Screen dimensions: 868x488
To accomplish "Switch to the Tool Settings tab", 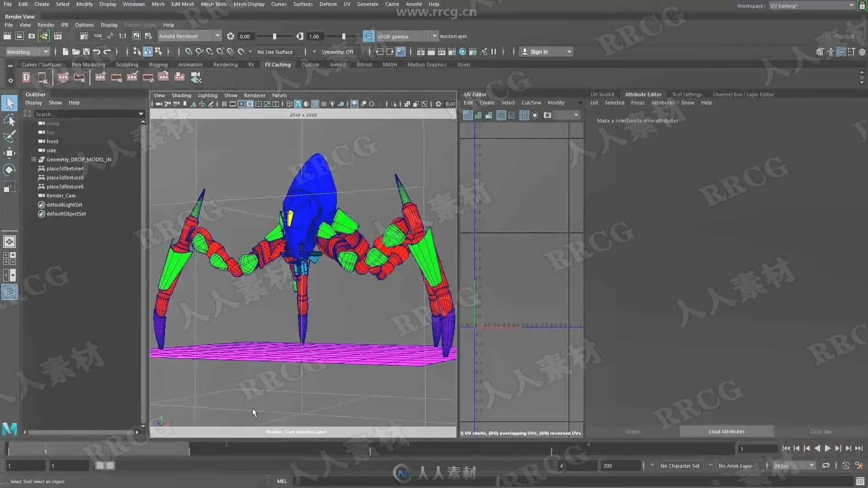I will tap(686, 94).
